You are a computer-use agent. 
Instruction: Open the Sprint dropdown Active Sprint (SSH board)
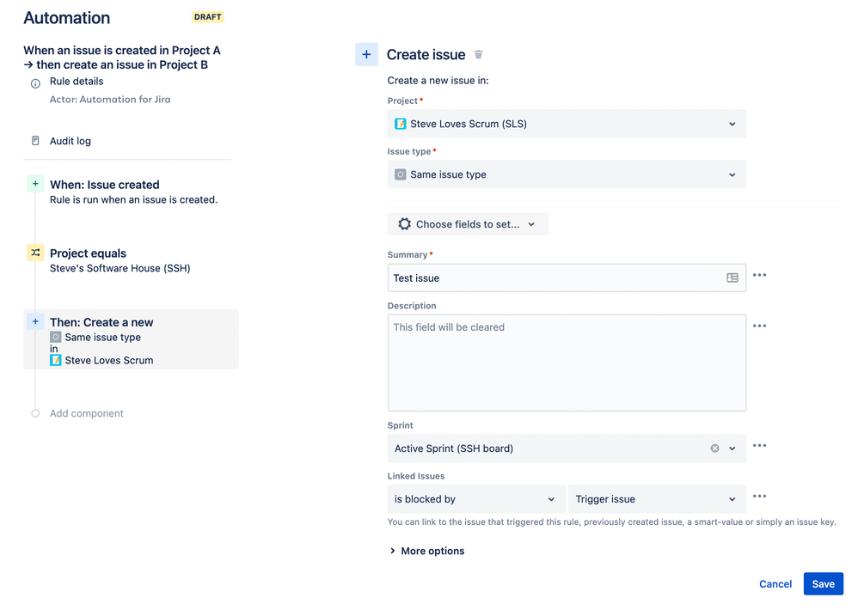coord(567,448)
